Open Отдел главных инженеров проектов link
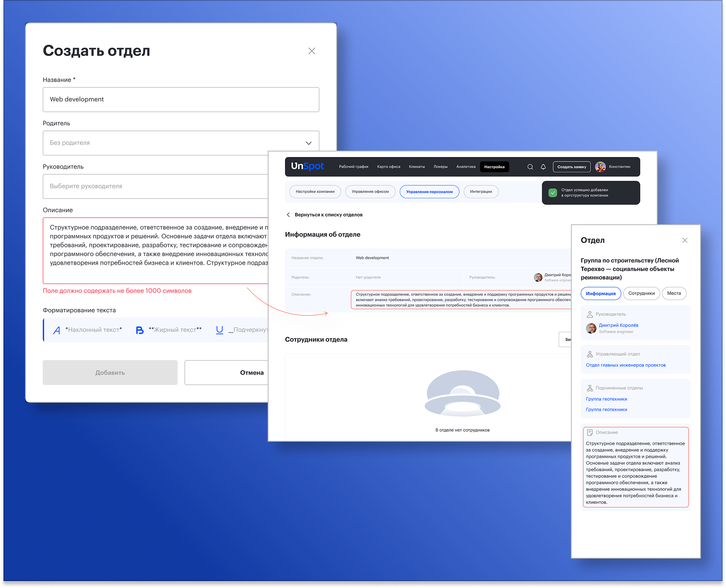This screenshot has height=588, width=726. (x=626, y=365)
